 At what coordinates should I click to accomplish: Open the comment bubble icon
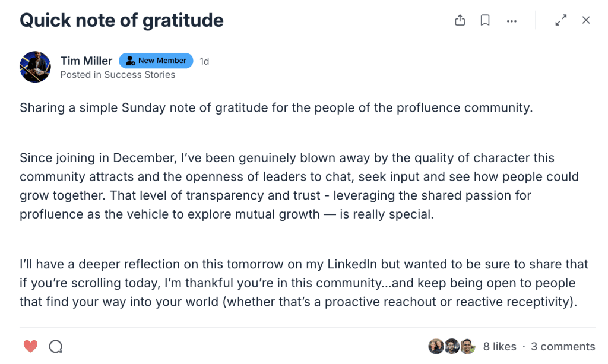click(x=56, y=346)
